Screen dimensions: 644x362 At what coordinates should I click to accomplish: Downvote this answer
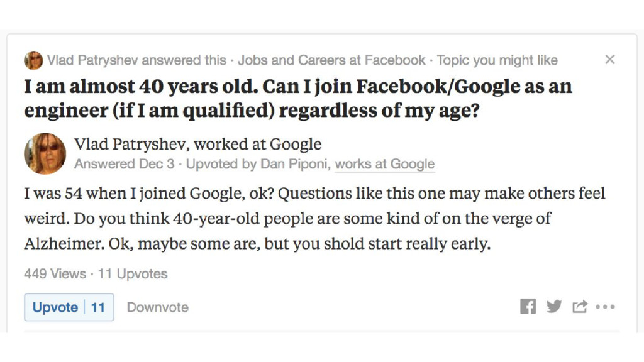point(157,307)
